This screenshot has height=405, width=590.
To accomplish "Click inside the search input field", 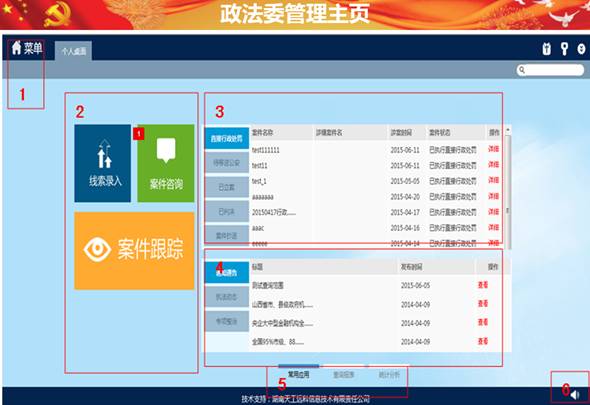I will [554, 70].
